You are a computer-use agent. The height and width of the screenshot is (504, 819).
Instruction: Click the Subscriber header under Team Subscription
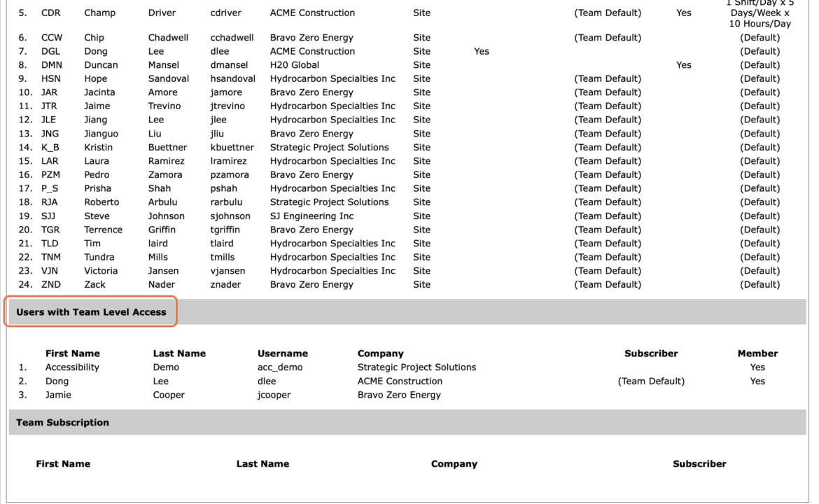tap(699, 464)
